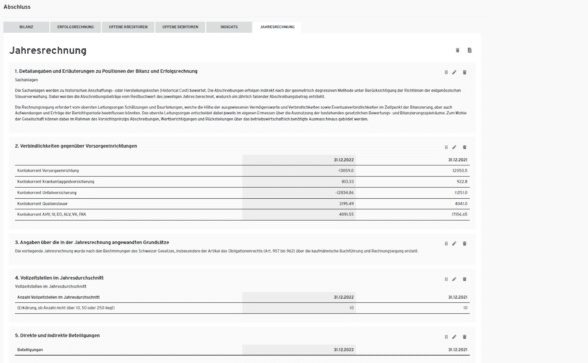Click drag handle icon of section 4 Vollzeitstellen
Screen dimensions: 588x363
[446, 279]
